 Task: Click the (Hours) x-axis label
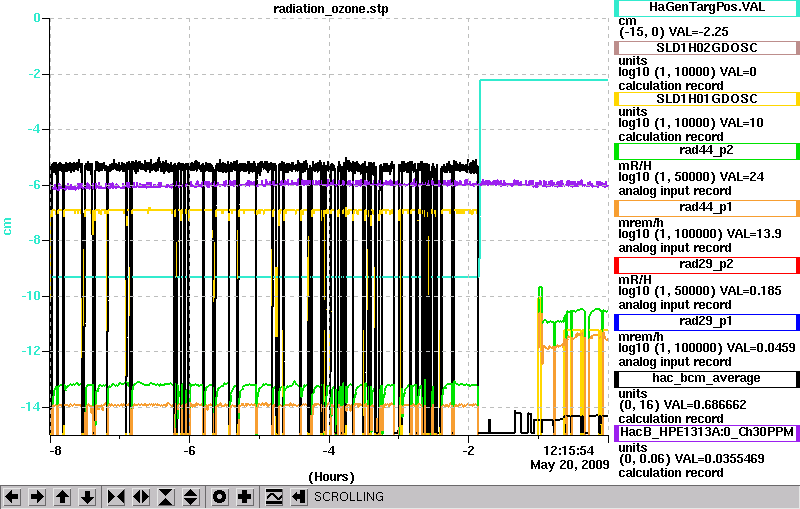(331, 477)
